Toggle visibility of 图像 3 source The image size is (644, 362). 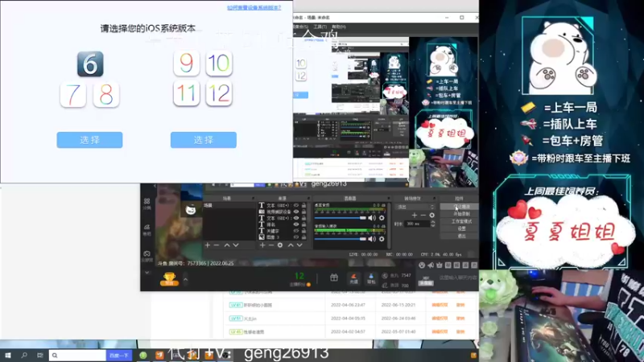tap(296, 237)
